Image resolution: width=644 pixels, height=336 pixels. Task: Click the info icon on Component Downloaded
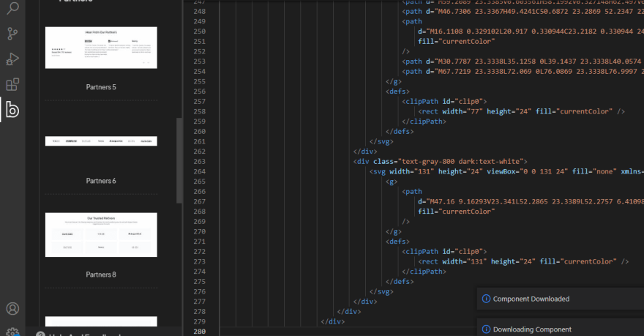(486, 299)
